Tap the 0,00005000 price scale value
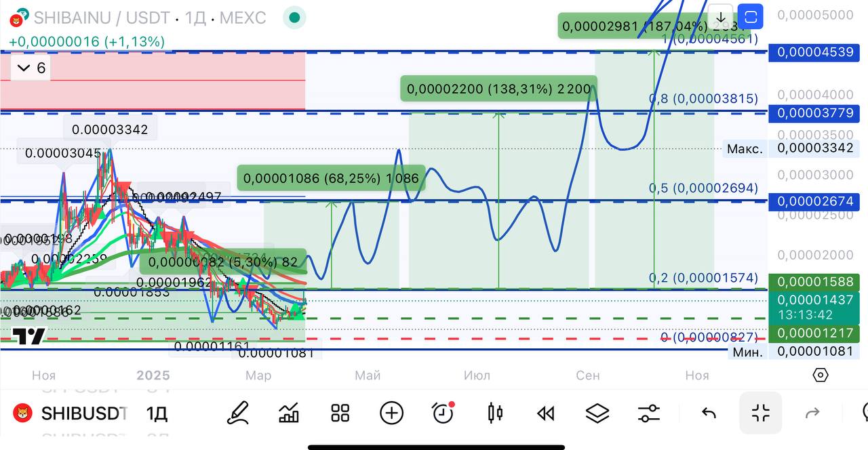The image size is (868, 450). coord(815,14)
